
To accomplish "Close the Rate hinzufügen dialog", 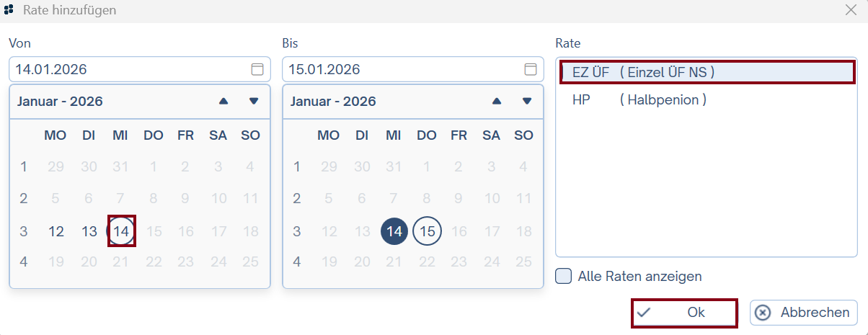I will tap(850, 10).
